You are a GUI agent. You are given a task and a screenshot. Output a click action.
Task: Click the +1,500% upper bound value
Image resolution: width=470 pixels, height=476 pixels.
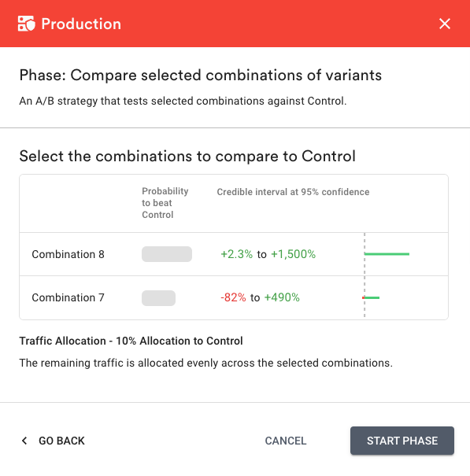[x=293, y=254]
